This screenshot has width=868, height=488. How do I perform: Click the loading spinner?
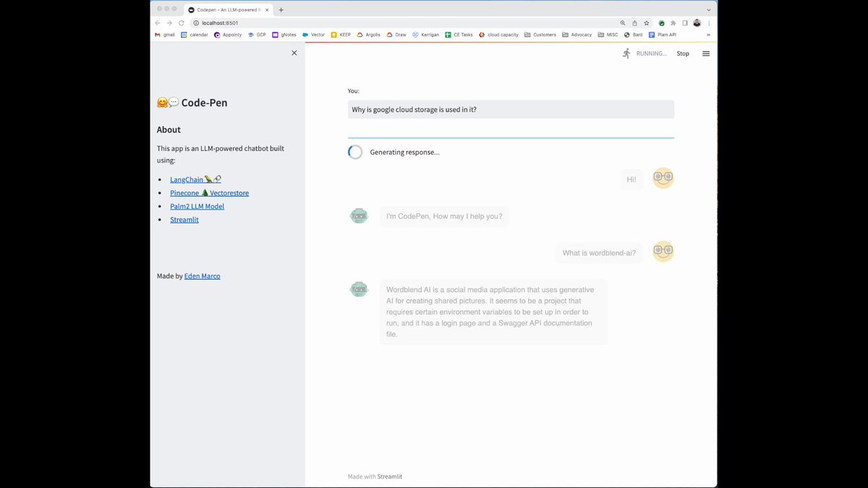click(x=355, y=152)
